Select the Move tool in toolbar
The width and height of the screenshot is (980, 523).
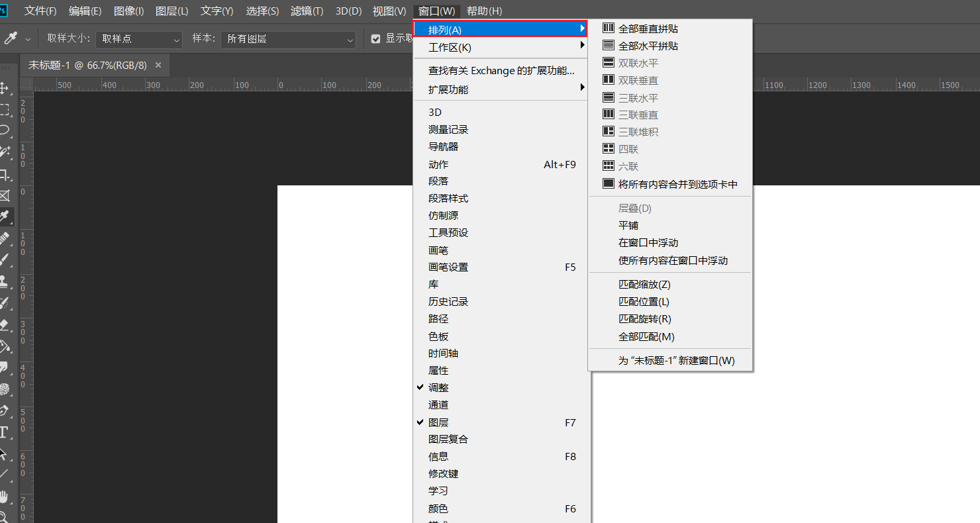4,88
